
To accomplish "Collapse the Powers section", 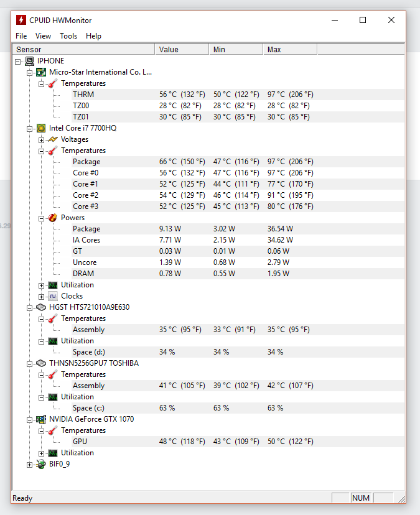I will pos(41,218).
